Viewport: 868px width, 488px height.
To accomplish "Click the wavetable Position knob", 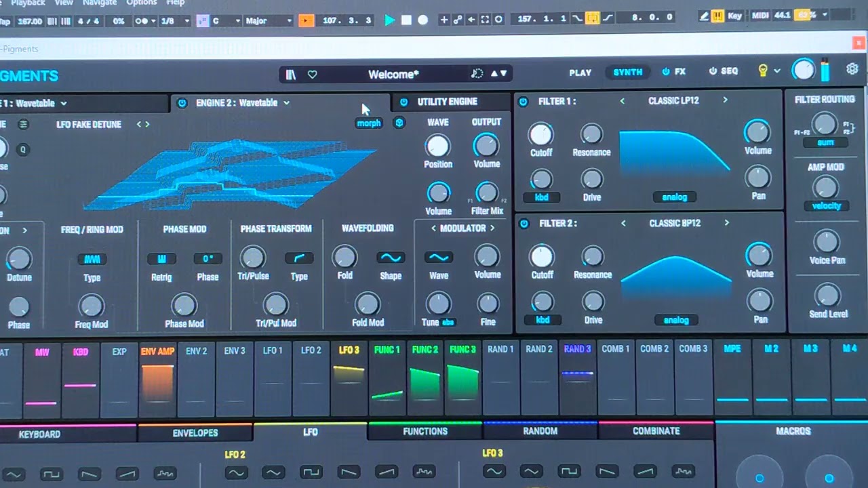I will 437,146.
